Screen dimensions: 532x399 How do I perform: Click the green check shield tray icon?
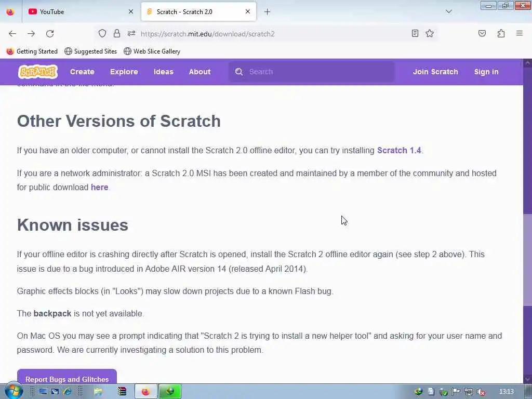pos(444,392)
